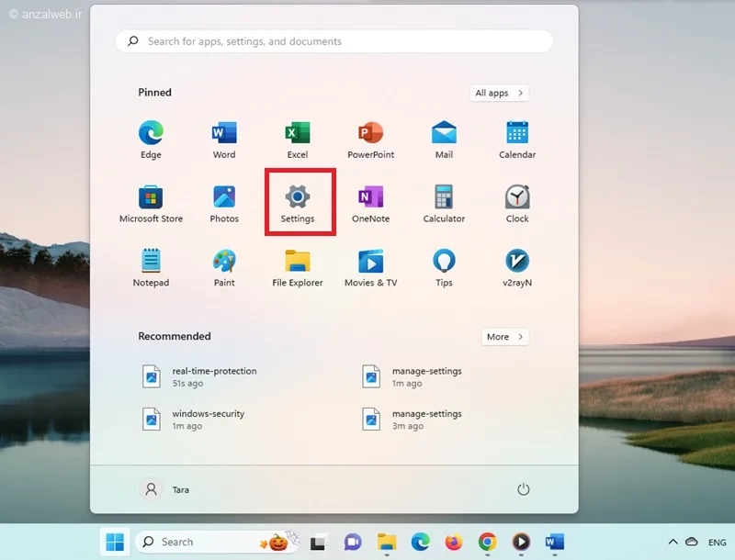Open the Excel pinned app
The image size is (735, 560).
[x=298, y=138]
